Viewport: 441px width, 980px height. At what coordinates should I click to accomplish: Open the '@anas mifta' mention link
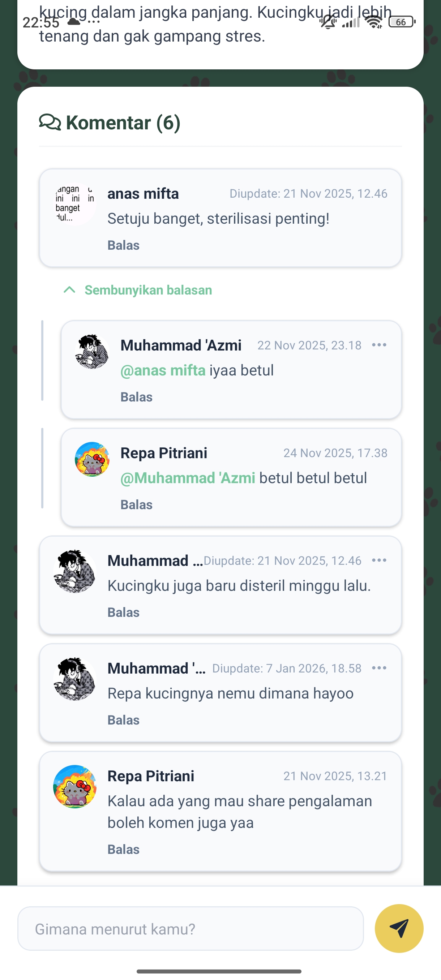point(163,370)
